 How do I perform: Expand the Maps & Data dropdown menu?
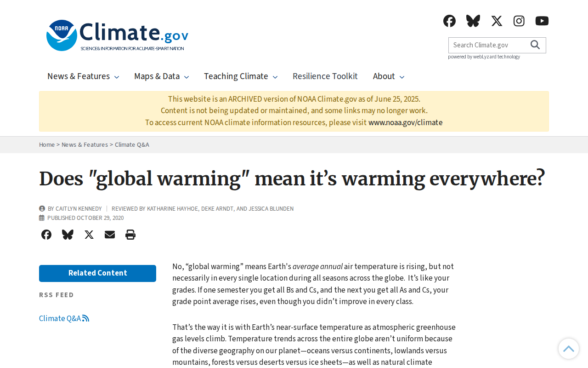(x=161, y=76)
